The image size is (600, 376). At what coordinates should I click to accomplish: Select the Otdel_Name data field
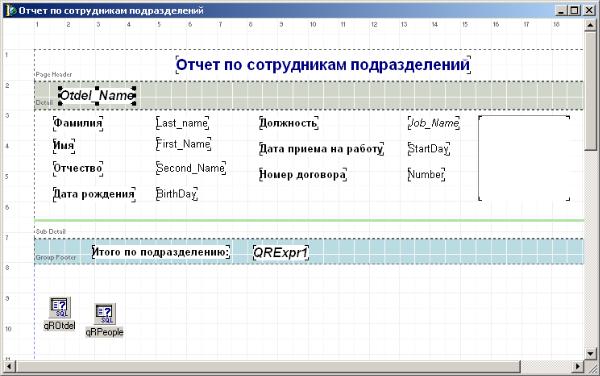click(x=97, y=96)
